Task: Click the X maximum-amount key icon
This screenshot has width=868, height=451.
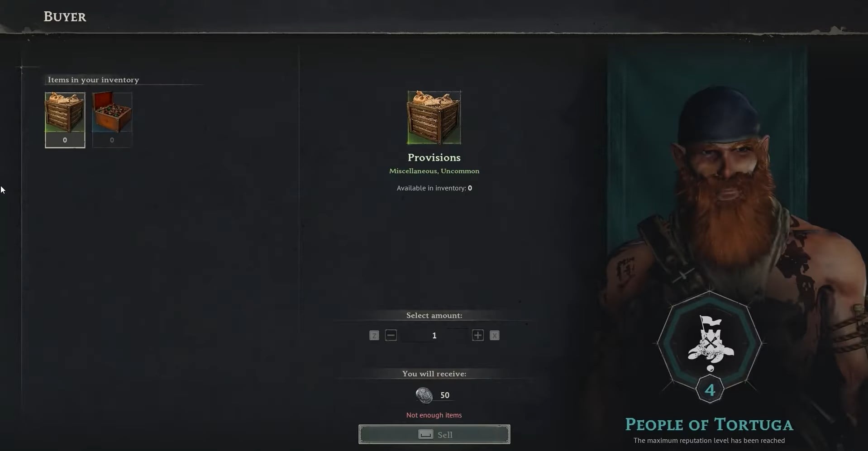Action: pos(495,335)
